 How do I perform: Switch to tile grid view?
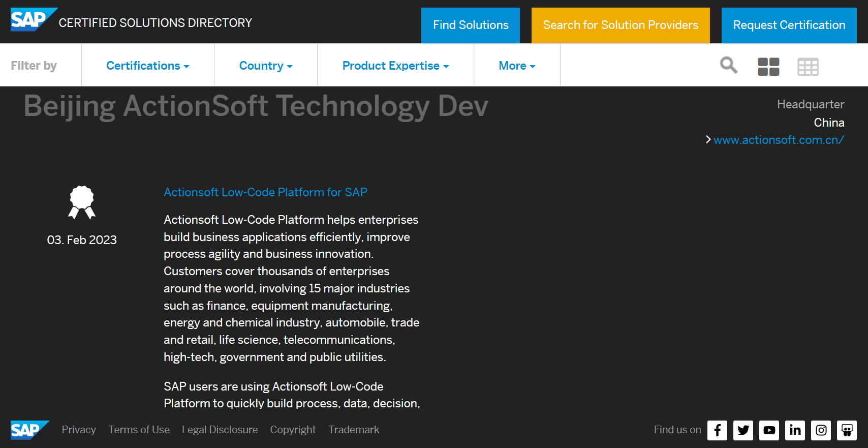pyautogui.click(x=768, y=67)
